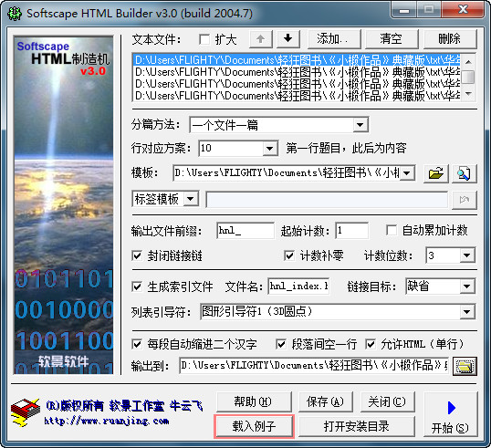Click the Softscape HTML banner image
Screen dimensions: 491x448
64,205
